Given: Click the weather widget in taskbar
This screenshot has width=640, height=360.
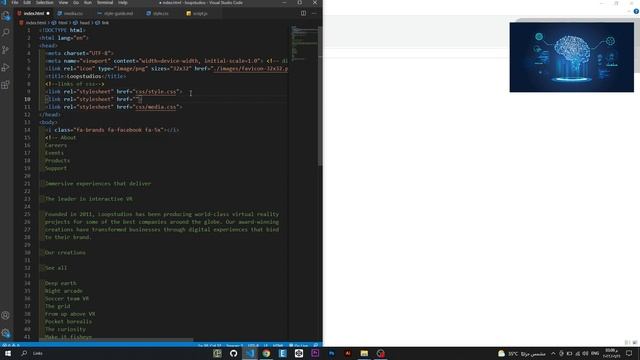Looking at the screenshot, I should point(522,353).
